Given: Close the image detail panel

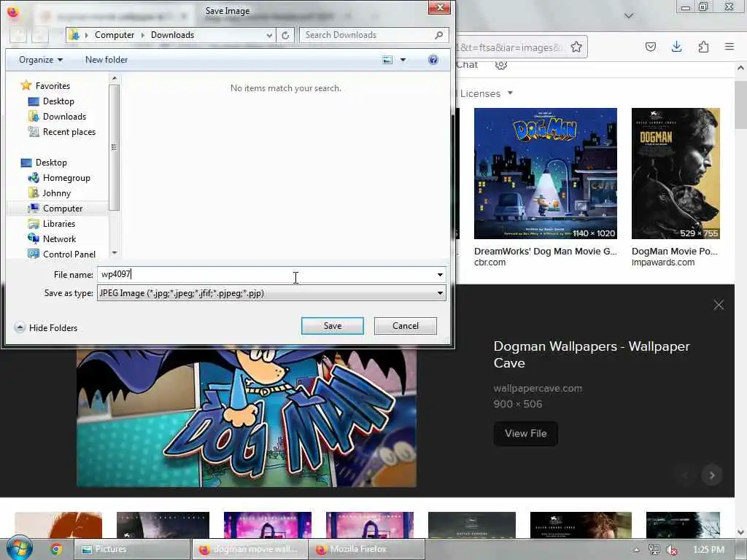Looking at the screenshot, I should 719,305.
